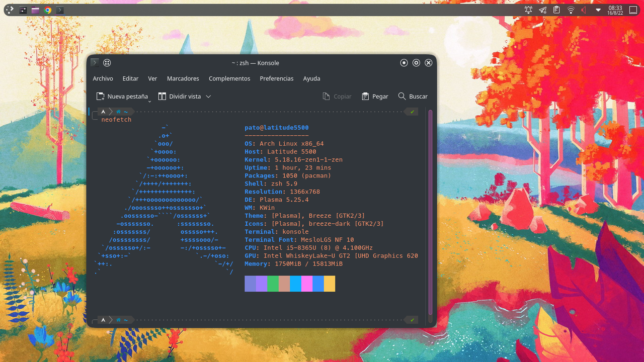644x362 pixels.
Task: Click the Shell: zsh 5.9 line
Action: point(271,184)
